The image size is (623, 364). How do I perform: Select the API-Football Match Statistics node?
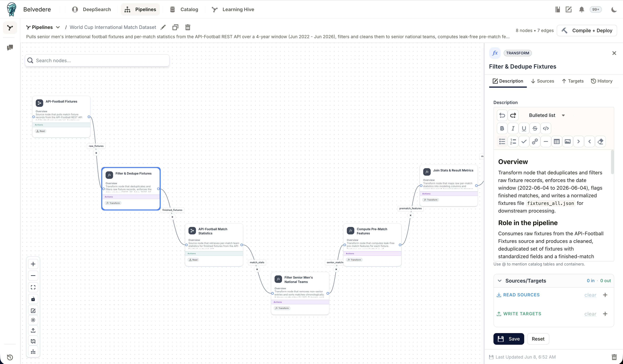point(214,245)
